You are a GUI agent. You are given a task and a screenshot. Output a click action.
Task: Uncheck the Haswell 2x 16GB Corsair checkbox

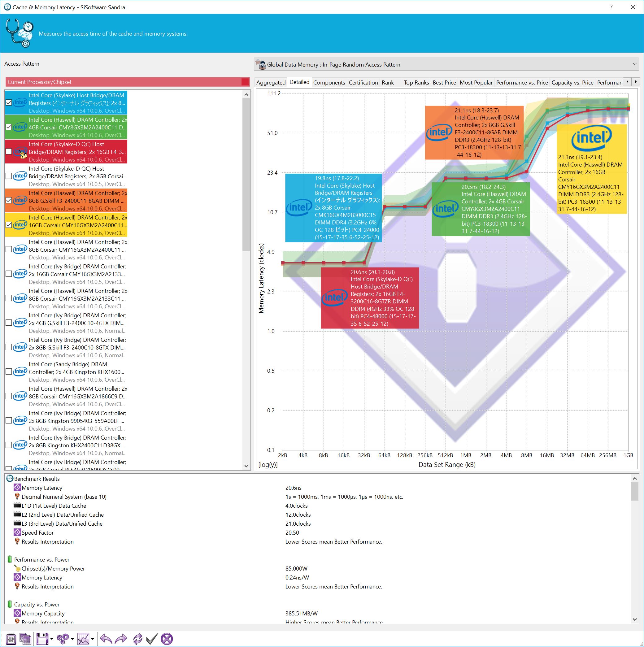coord(9,225)
